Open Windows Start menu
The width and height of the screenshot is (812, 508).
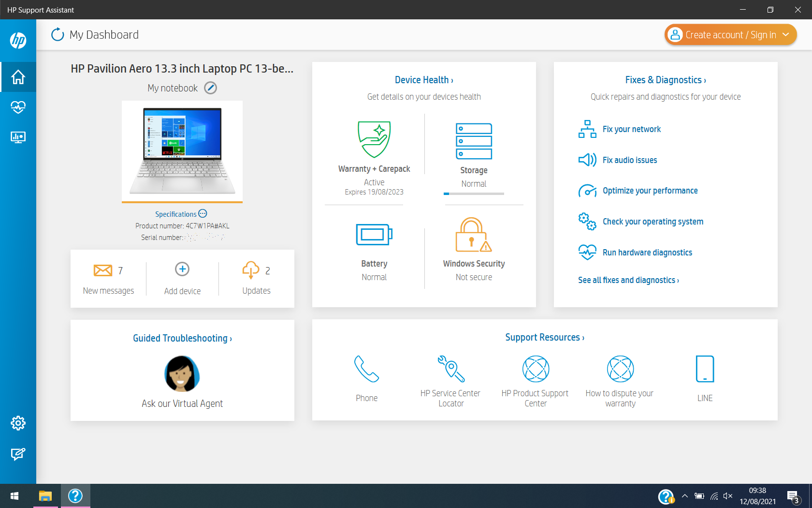14,496
